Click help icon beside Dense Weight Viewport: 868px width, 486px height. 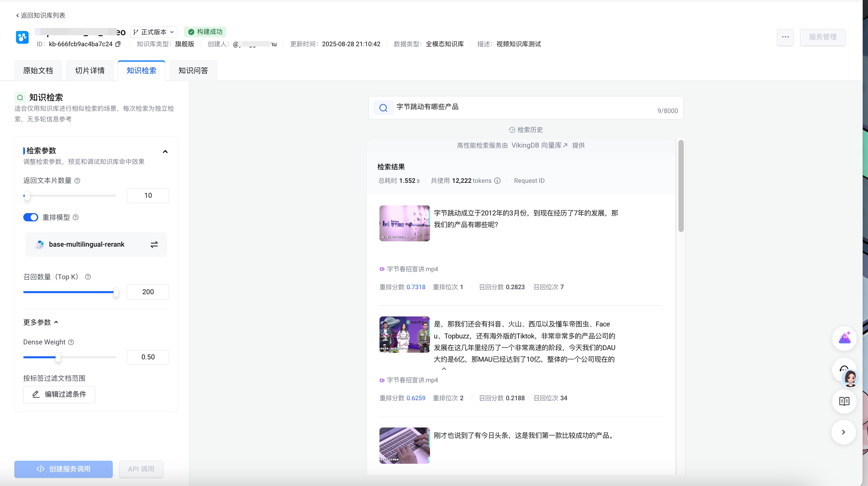click(x=71, y=342)
